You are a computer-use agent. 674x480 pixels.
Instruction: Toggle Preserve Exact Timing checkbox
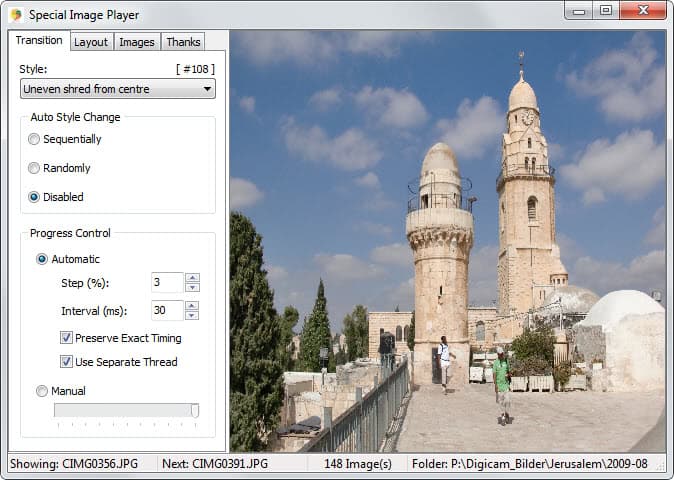(66, 338)
